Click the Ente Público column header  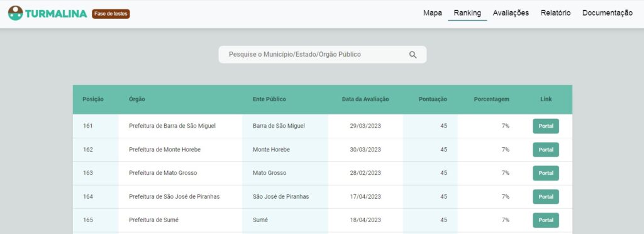click(x=269, y=99)
